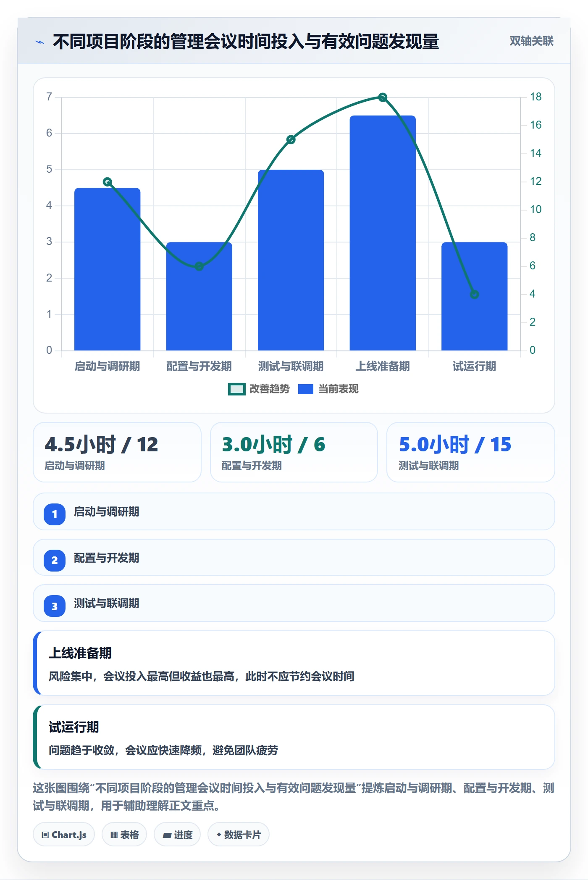This screenshot has height=880, width=588.
Task: Toggle the 当前表现 legend swatch
Action: (305, 389)
